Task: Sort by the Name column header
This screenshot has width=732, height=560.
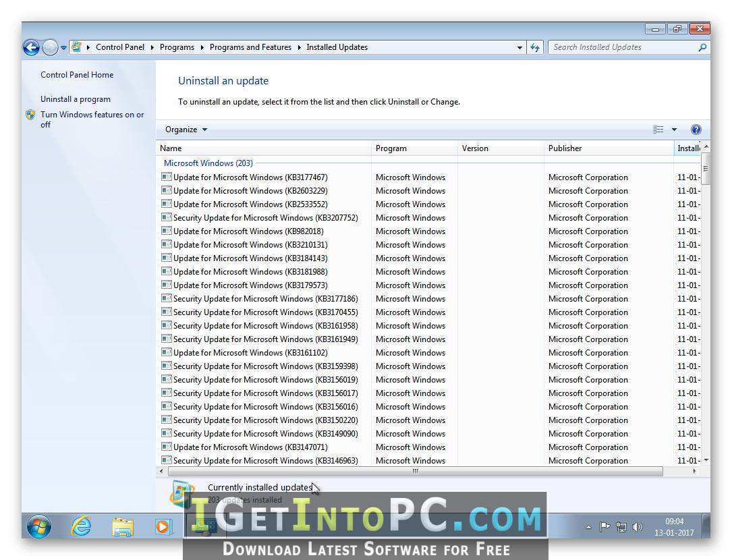Action: click(264, 148)
